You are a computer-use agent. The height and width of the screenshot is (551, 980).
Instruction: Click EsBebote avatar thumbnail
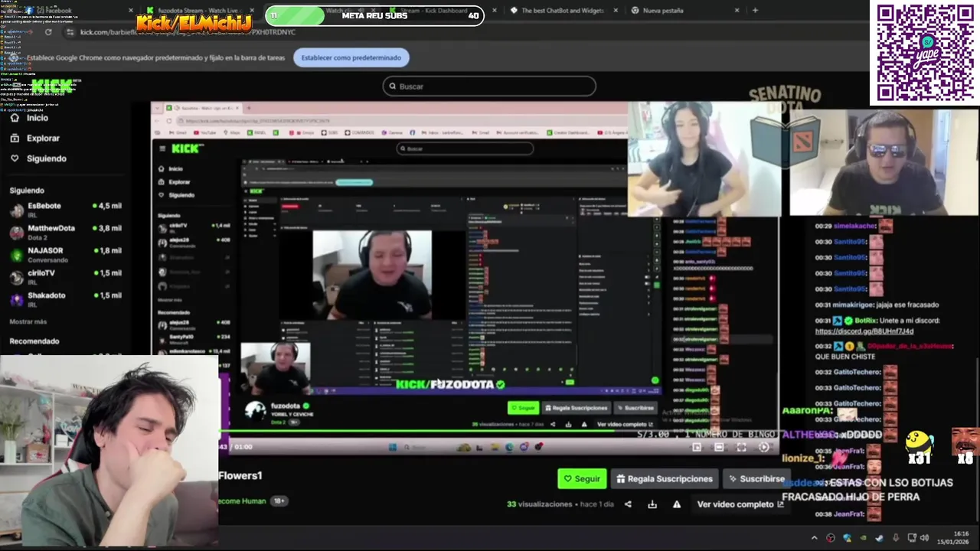pos(17,210)
